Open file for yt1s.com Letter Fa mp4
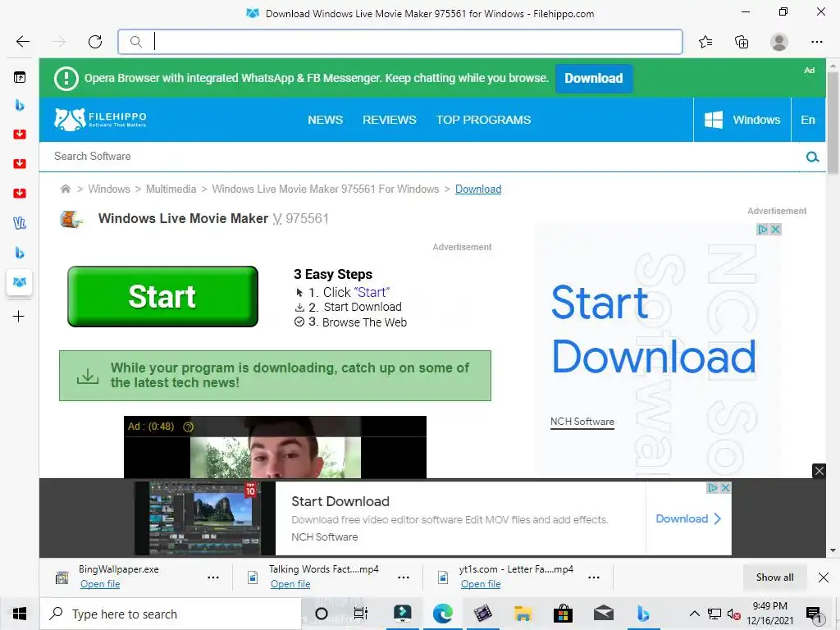The height and width of the screenshot is (630, 840). tap(481, 584)
